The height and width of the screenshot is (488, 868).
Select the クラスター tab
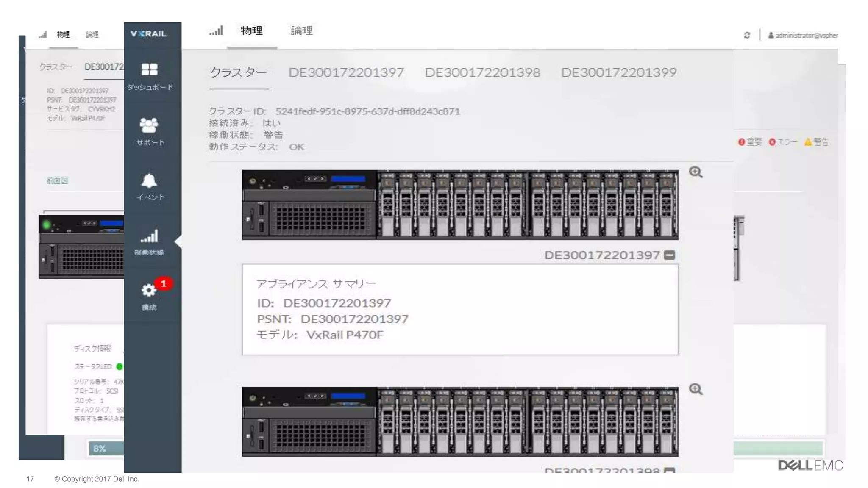pos(239,72)
